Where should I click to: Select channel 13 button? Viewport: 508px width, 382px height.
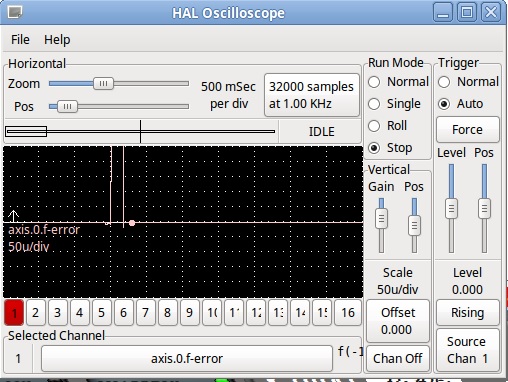pyautogui.click(x=278, y=313)
